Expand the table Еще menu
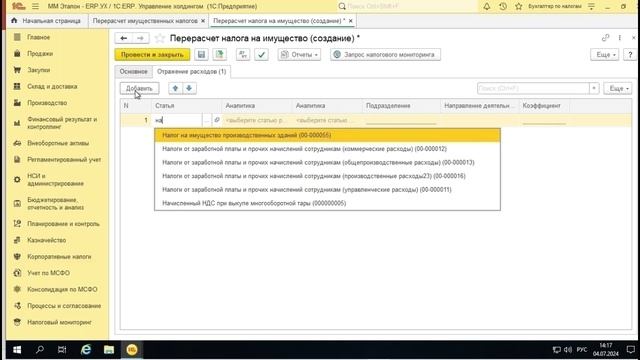The width and height of the screenshot is (640, 360). 618,88
